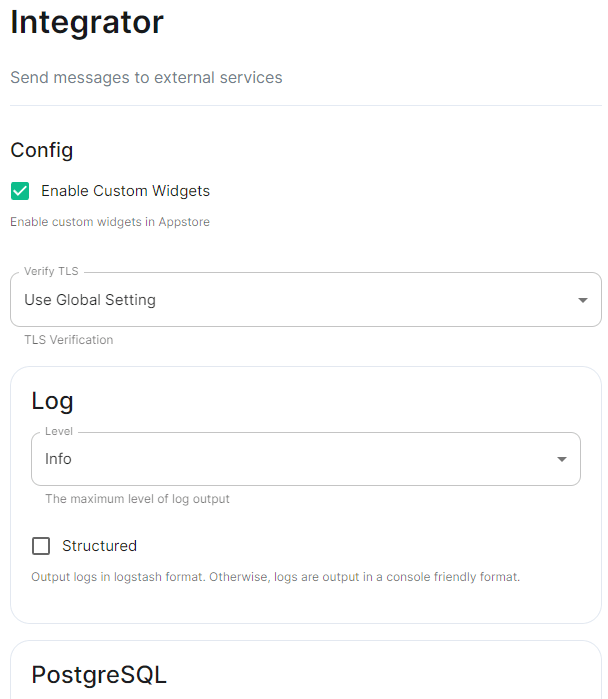Click the Info value in Level field
608x699 pixels.
pos(58,459)
